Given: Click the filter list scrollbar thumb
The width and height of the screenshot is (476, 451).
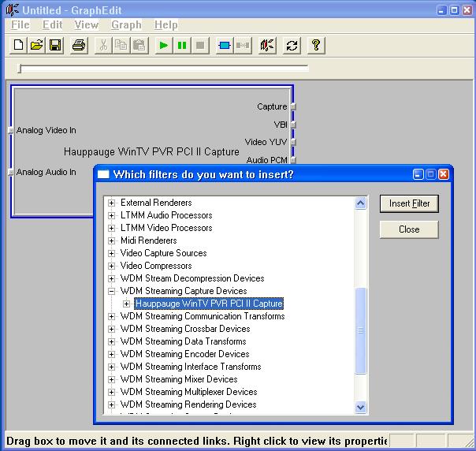Looking at the screenshot, I should pyautogui.click(x=360, y=330).
